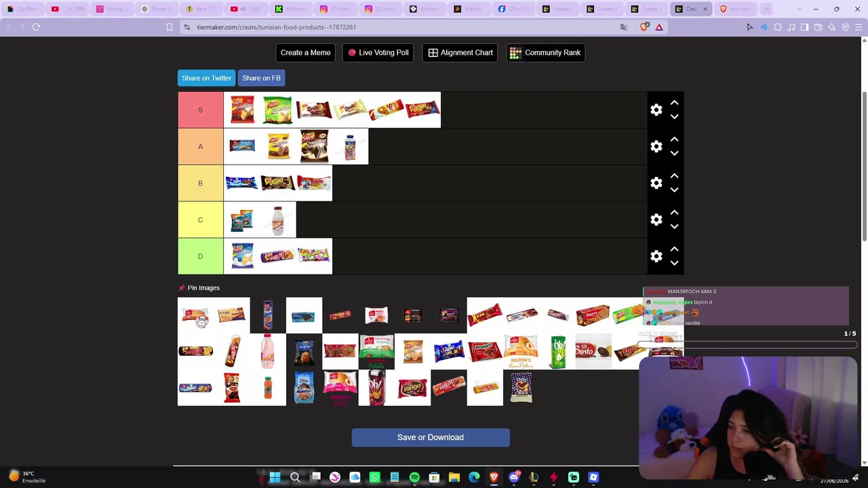Open Discord from the taskbar
Image resolution: width=868 pixels, height=488 pixels.
pos(514,477)
